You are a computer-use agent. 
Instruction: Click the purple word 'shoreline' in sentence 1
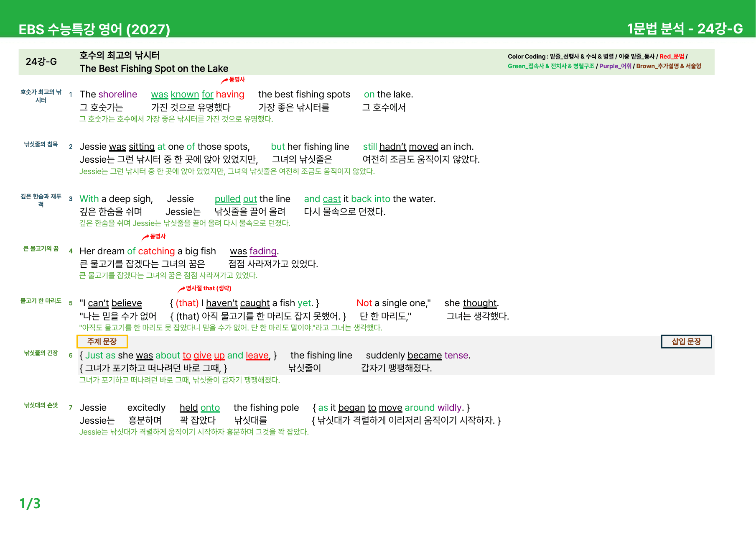[x=118, y=95]
